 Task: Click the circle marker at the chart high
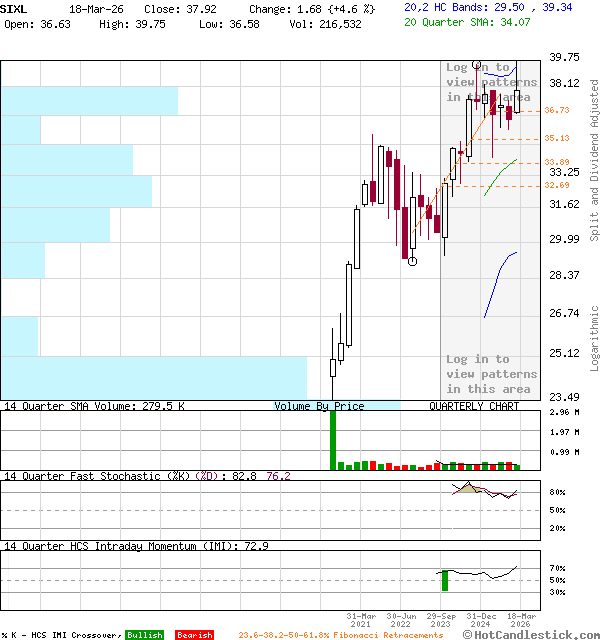(476, 64)
